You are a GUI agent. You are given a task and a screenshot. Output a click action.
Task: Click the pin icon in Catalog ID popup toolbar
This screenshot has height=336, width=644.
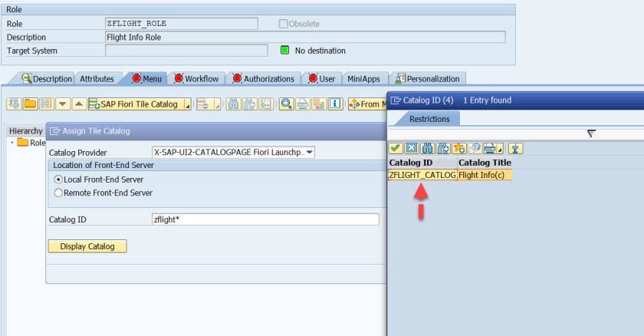pyautogui.click(x=515, y=148)
